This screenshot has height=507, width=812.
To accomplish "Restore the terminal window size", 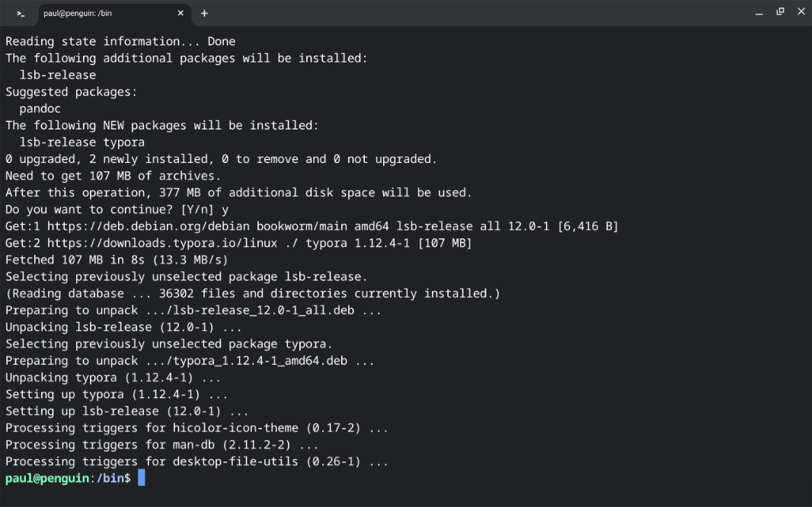I will coord(780,12).
